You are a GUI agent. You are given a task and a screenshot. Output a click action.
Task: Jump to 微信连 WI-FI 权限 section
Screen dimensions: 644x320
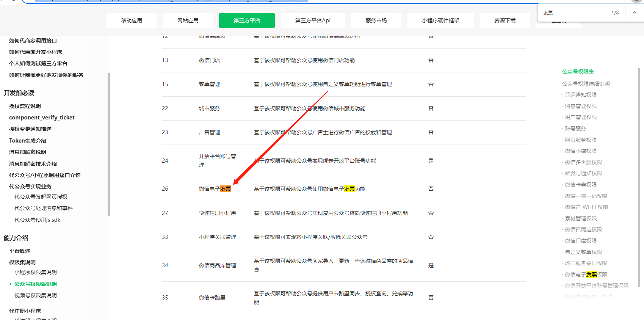(x=586, y=207)
